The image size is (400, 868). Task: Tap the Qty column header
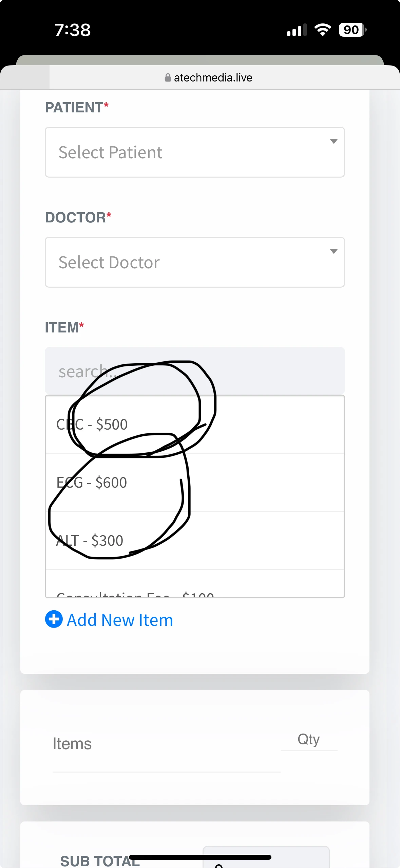(x=308, y=739)
